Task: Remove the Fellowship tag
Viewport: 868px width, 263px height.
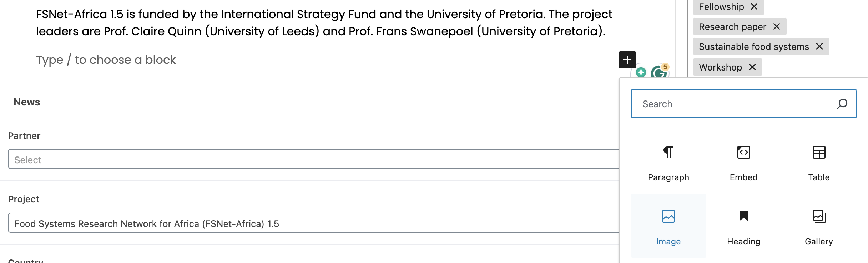Action: pyautogui.click(x=754, y=7)
